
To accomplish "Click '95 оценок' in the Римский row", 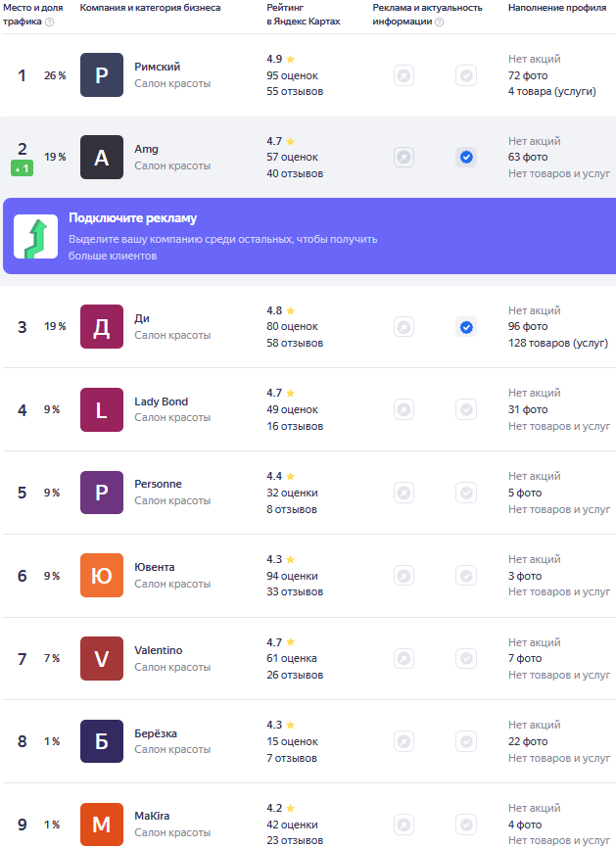I will [x=292, y=75].
